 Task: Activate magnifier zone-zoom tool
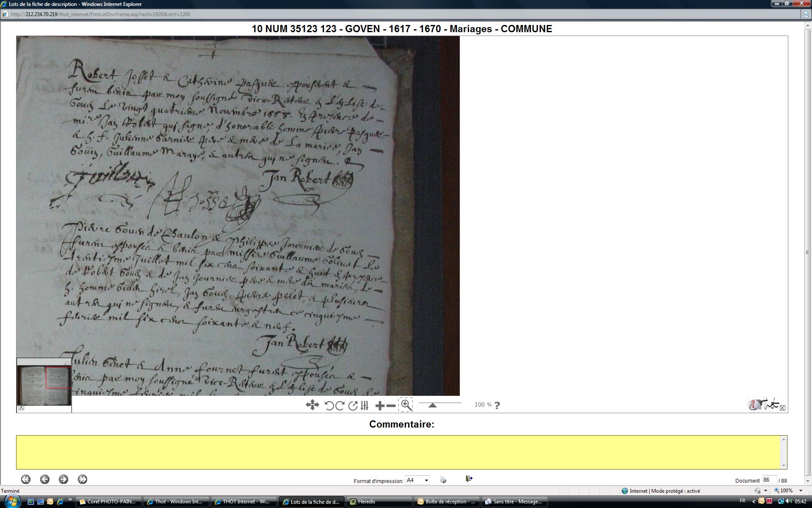pos(406,405)
